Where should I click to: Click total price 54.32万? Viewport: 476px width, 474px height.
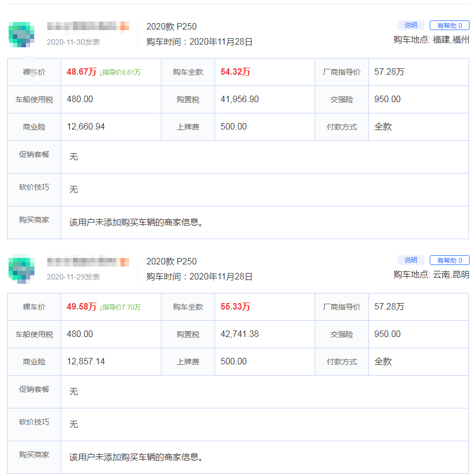(x=235, y=72)
